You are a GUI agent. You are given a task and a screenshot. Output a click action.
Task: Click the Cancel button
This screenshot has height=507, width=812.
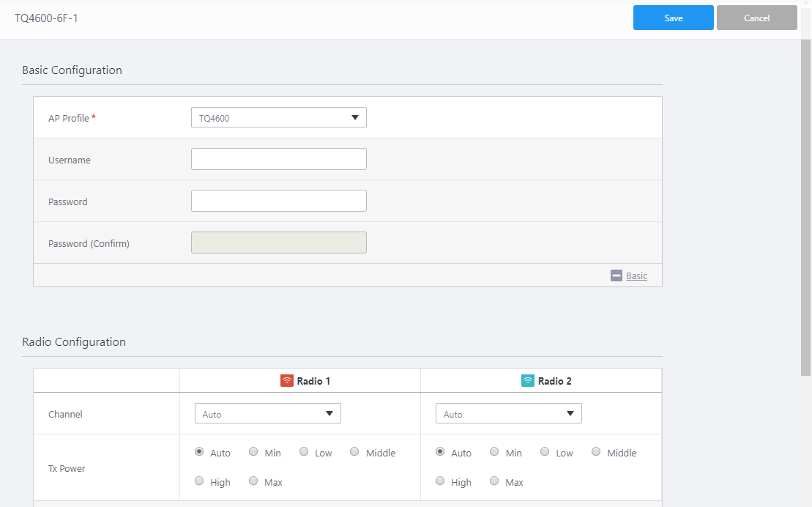click(756, 18)
